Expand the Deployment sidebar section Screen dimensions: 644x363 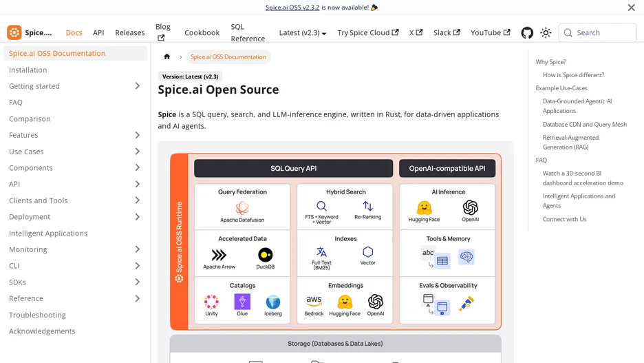pyautogui.click(x=137, y=217)
